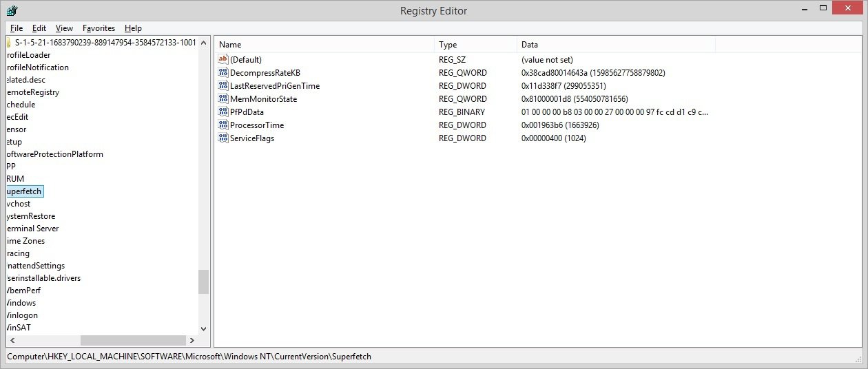The image size is (868, 369).
Task: Click the ProcessorTime value icon
Action: pyautogui.click(x=223, y=125)
